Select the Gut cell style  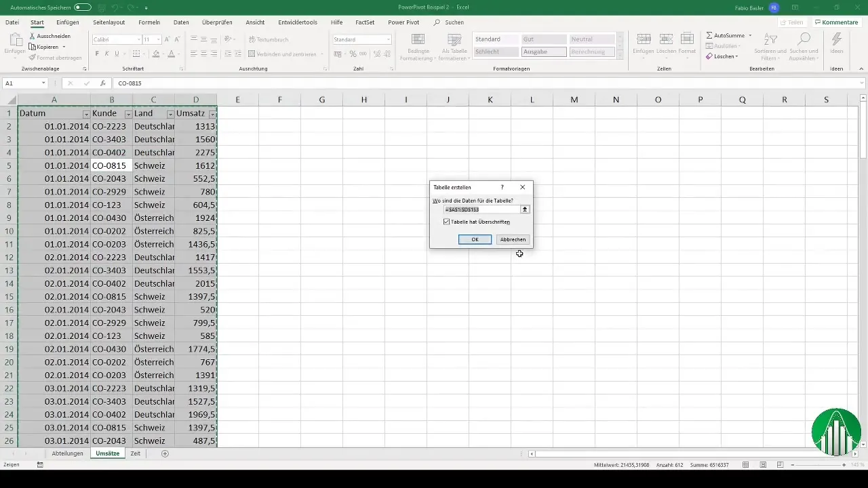pos(544,39)
